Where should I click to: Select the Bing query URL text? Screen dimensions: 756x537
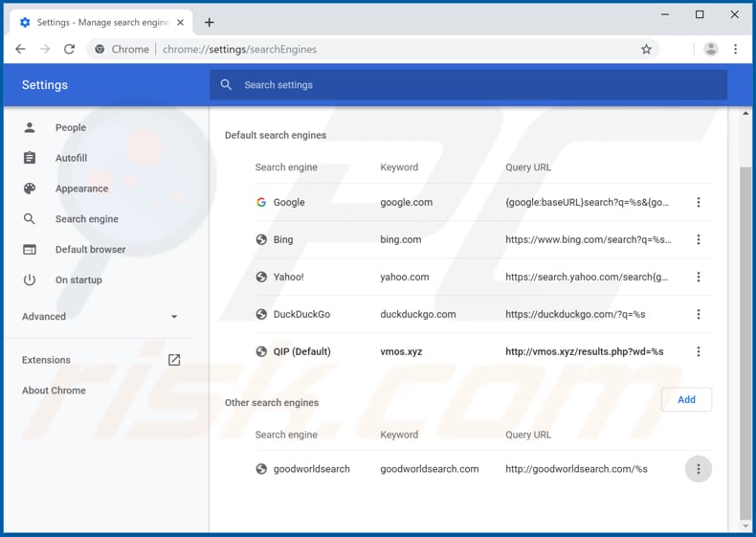pos(589,239)
